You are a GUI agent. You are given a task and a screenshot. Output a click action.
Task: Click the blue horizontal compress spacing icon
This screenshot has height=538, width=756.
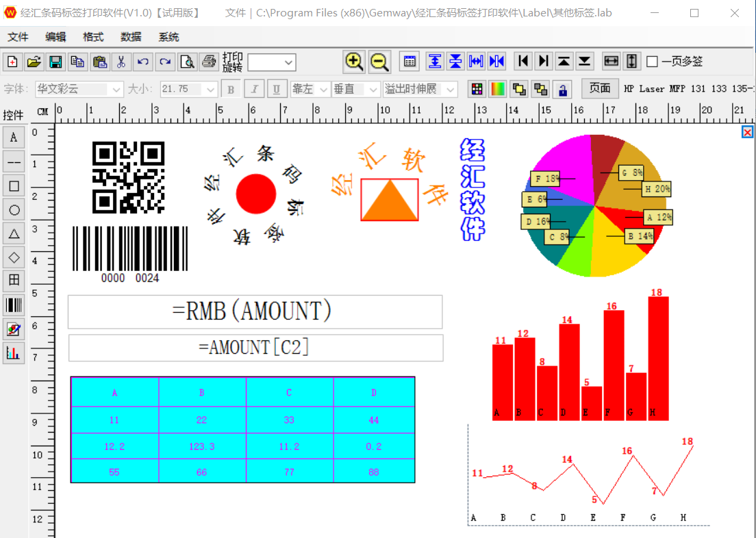[x=496, y=61]
